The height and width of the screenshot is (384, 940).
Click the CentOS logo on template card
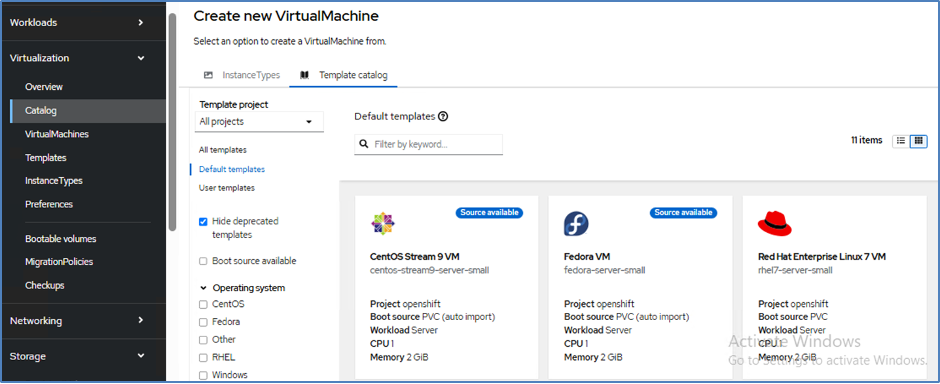pos(383,223)
